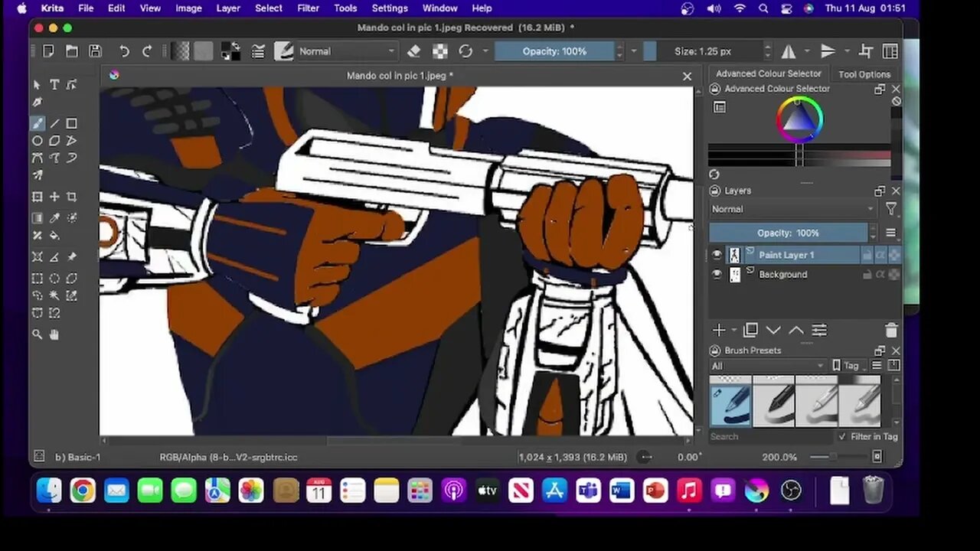Image resolution: width=980 pixels, height=551 pixels.
Task: Move layer down with down chevron
Action: pos(773,331)
